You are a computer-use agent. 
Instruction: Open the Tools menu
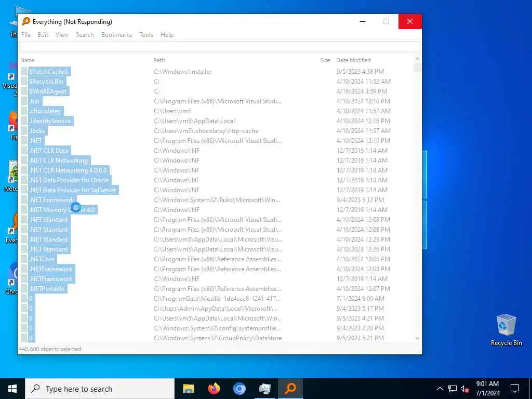[146, 35]
